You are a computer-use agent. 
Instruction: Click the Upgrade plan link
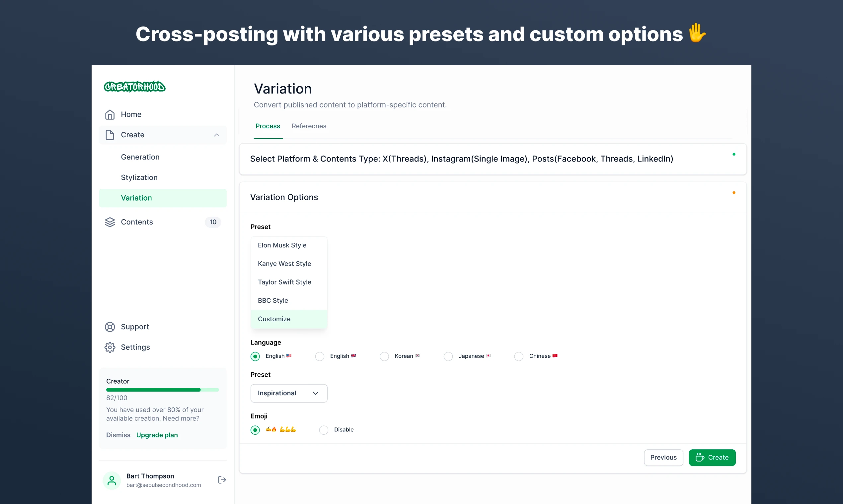click(157, 435)
